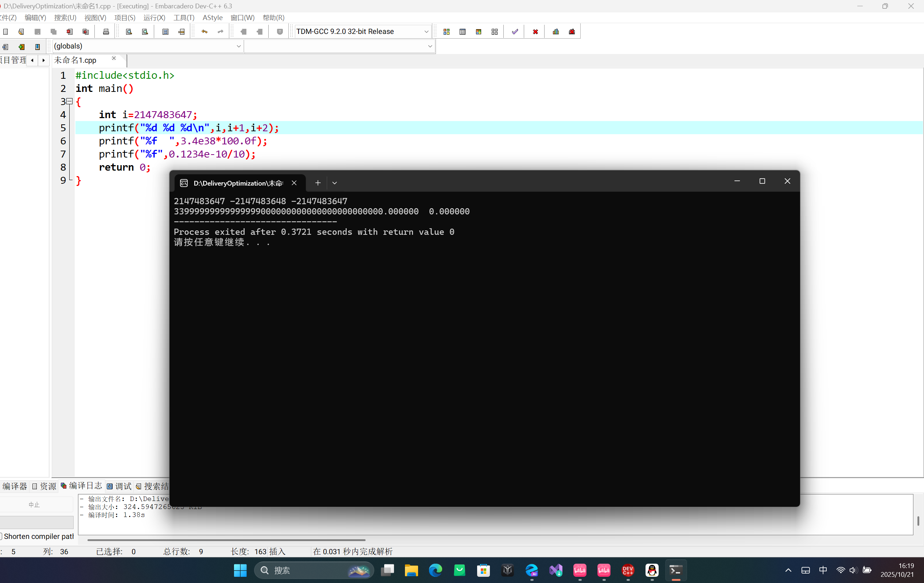Click the Rebuild All icon
Image resolution: width=924 pixels, height=583 pixels.
(x=495, y=32)
